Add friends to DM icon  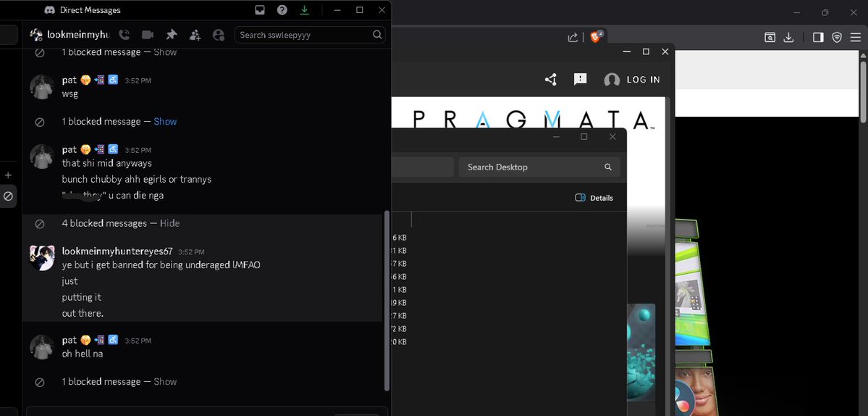[195, 35]
